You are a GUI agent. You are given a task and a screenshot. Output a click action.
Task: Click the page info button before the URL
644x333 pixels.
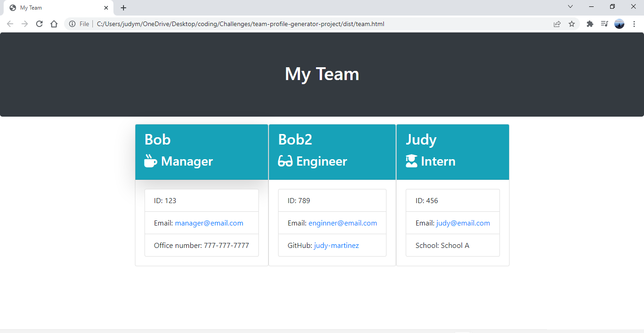(x=73, y=23)
